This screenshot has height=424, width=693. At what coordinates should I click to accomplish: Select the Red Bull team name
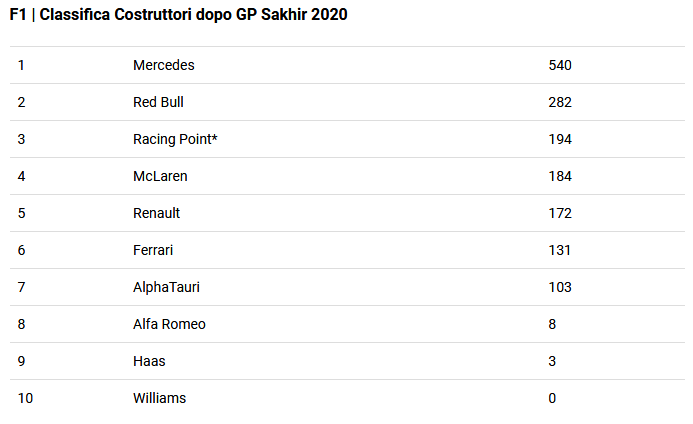[x=158, y=102]
